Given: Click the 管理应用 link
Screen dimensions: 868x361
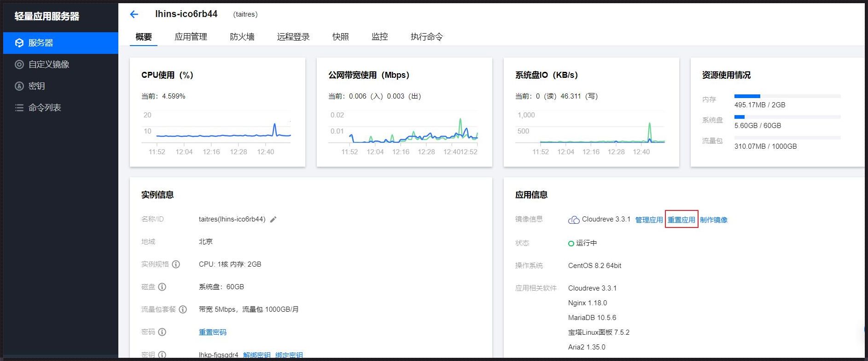Looking at the screenshot, I should [649, 220].
